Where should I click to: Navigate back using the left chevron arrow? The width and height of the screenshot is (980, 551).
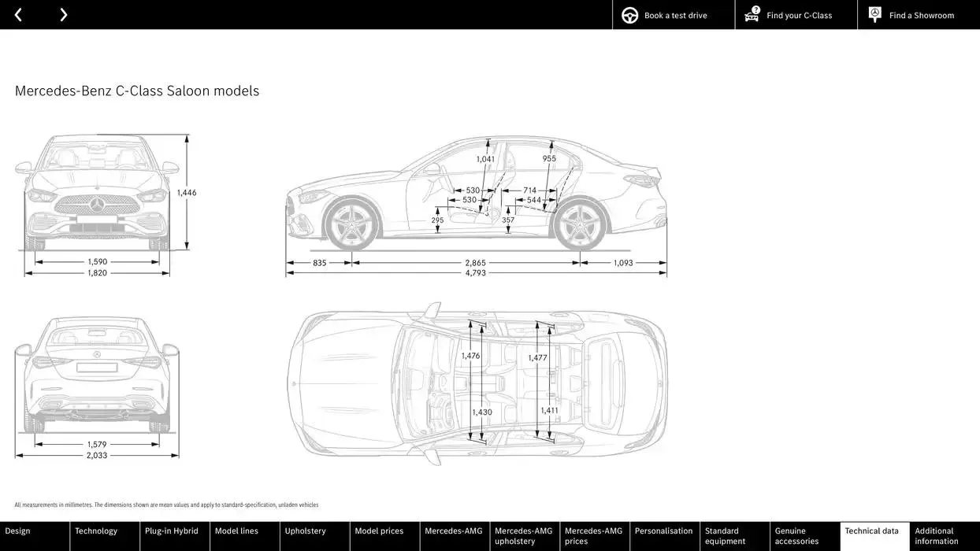tap(17, 14)
